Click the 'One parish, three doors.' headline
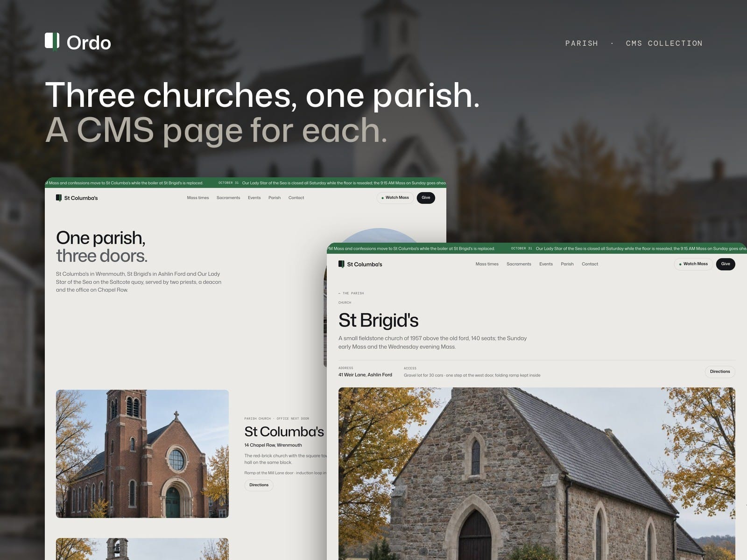Image resolution: width=747 pixels, height=560 pixels. tap(101, 247)
